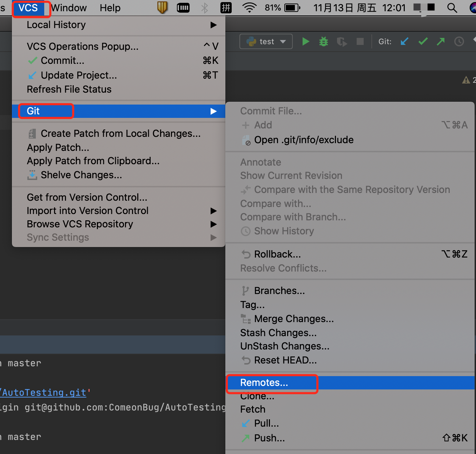Open .git/info/exclude from Git submenu
Viewport: 476px width, 454px height.
[x=350, y=140]
